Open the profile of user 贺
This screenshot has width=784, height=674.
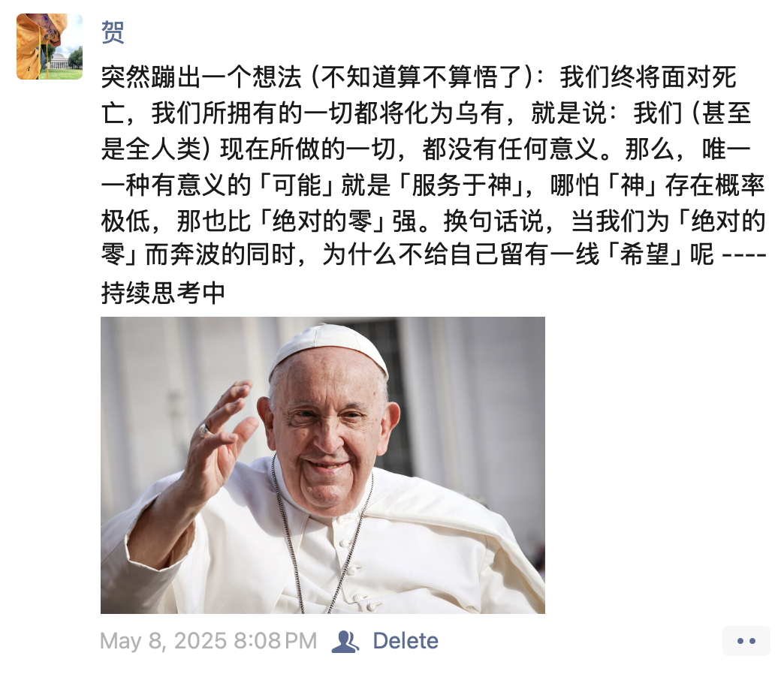pyautogui.click(x=113, y=33)
